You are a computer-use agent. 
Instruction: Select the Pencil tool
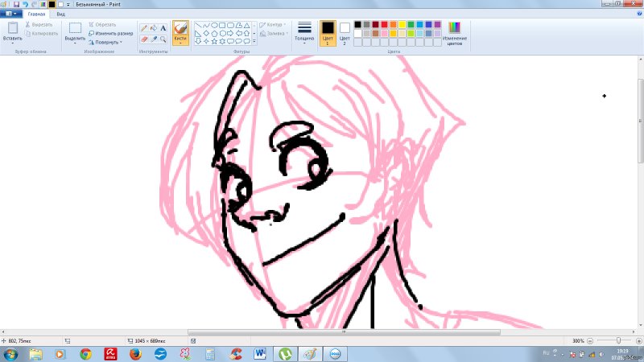point(144,27)
